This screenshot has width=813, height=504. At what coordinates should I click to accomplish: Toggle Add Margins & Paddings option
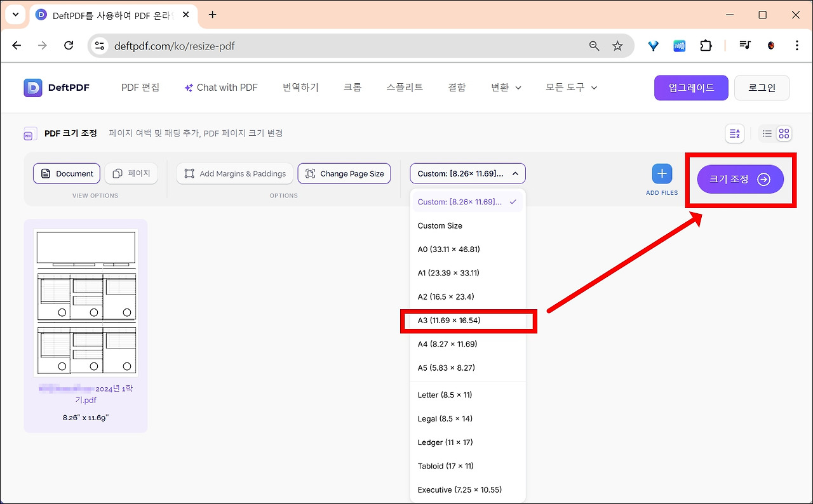234,174
